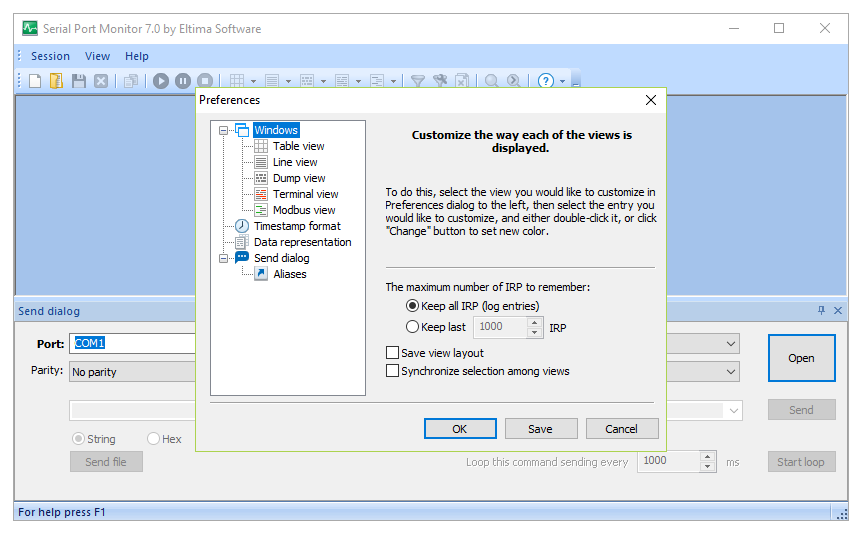
Task: Click the New session toolbar icon
Action: click(x=35, y=81)
